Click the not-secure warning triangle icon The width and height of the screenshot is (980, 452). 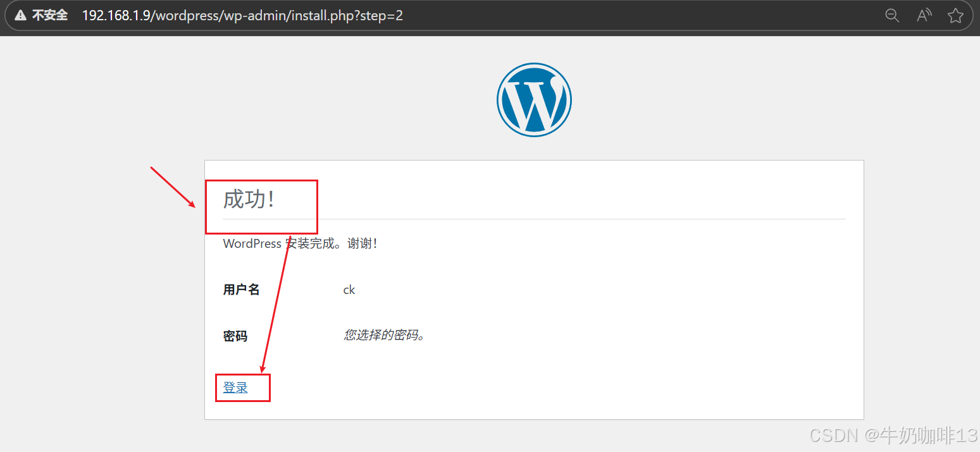[20, 16]
